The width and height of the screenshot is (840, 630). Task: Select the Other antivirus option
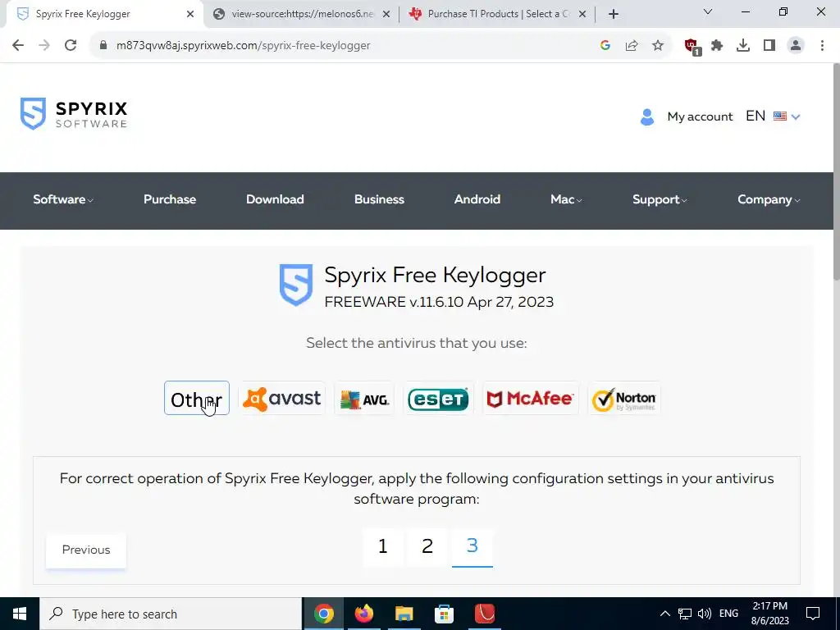click(197, 398)
